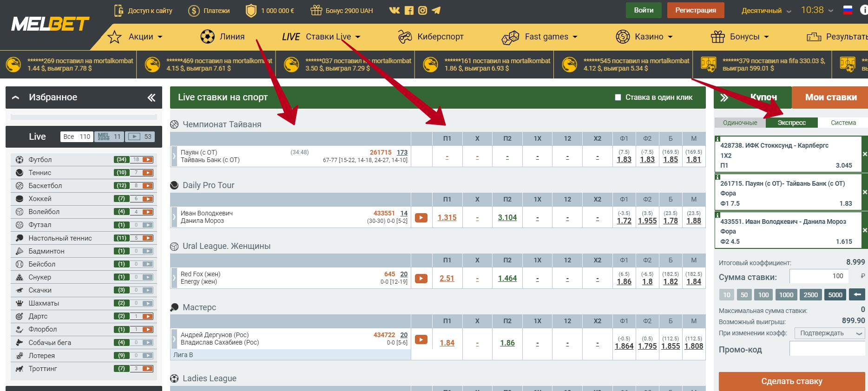868x391 pixels.
Task: Collapse favorites panel with double chevron
Action: click(151, 98)
